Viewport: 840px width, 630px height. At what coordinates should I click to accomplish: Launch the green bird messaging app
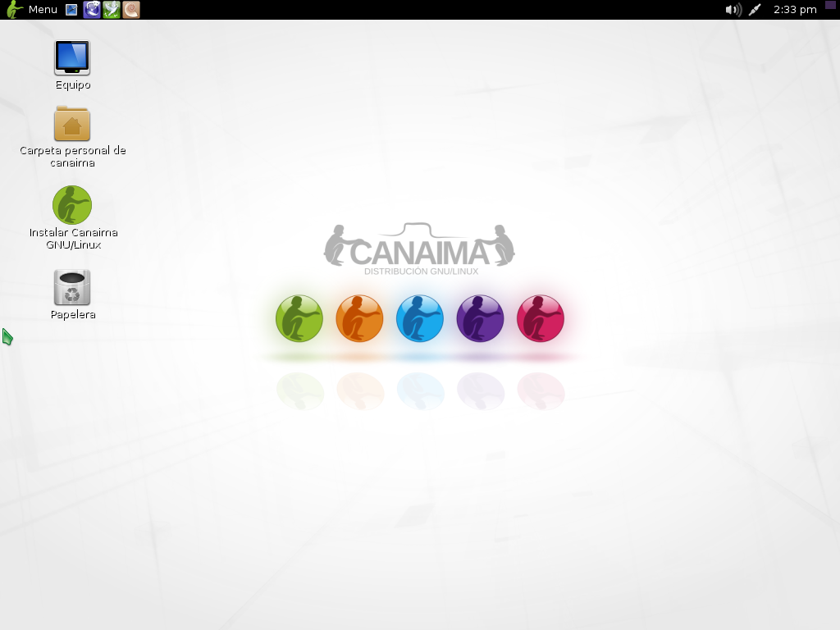[111, 10]
